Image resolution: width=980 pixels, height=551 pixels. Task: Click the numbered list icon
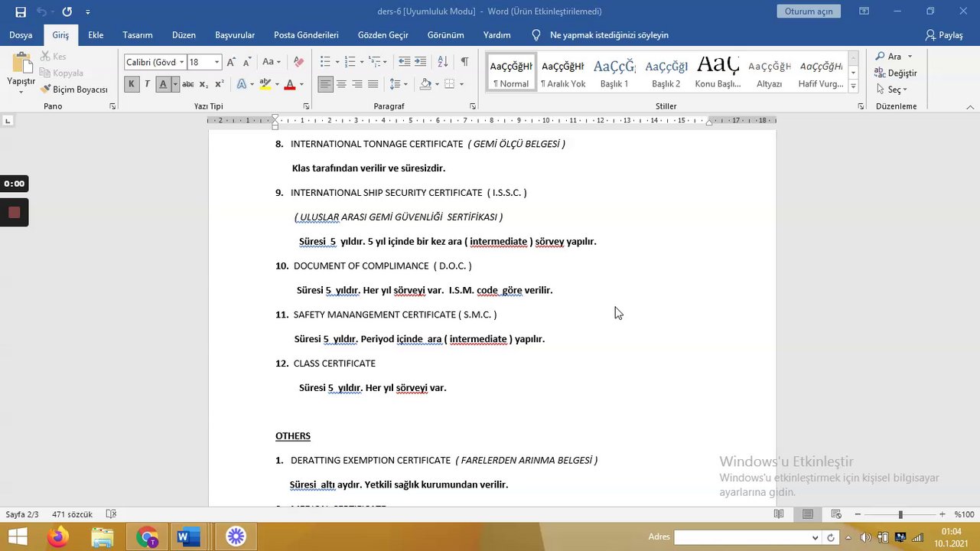pyautogui.click(x=350, y=62)
